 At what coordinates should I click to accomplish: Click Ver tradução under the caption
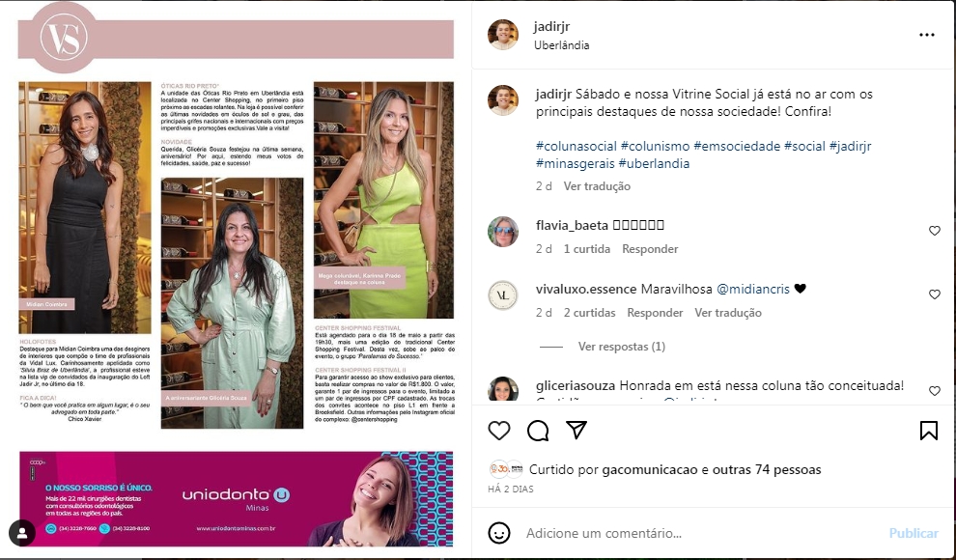597,185
